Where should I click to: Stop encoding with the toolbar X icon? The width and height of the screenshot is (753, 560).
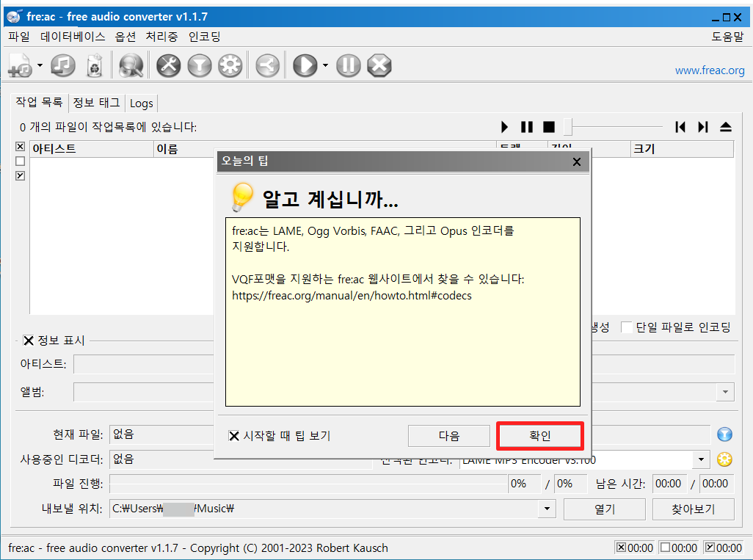[379, 65]
